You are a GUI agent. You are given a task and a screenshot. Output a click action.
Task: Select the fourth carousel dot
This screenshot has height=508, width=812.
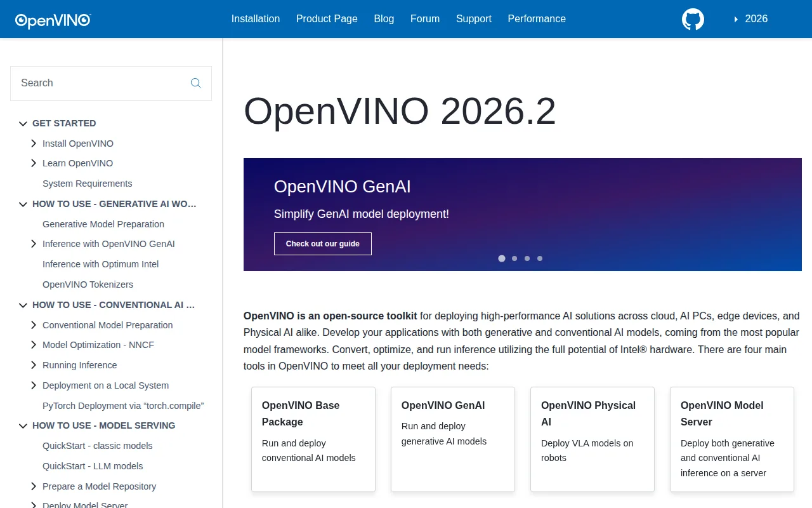tap(540, 258)
